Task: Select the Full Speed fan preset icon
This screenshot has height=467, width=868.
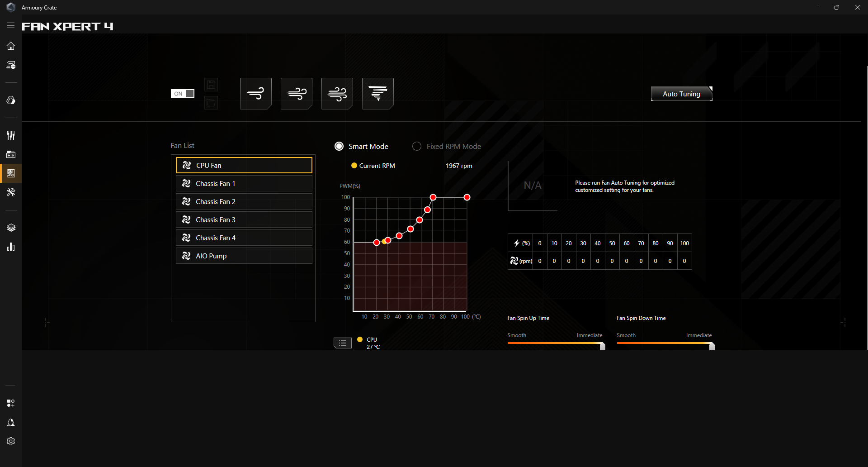Action: (x=378, y=94)
